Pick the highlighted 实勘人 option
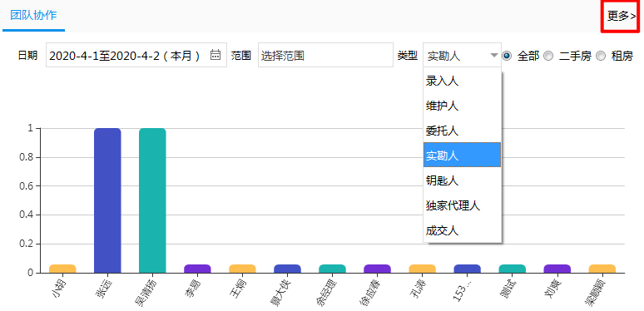This screenshot has height=311, width=644. pos(462,155)
